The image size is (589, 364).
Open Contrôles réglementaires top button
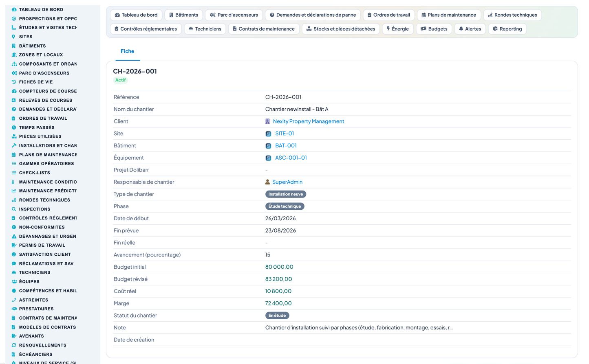[146, 29]
